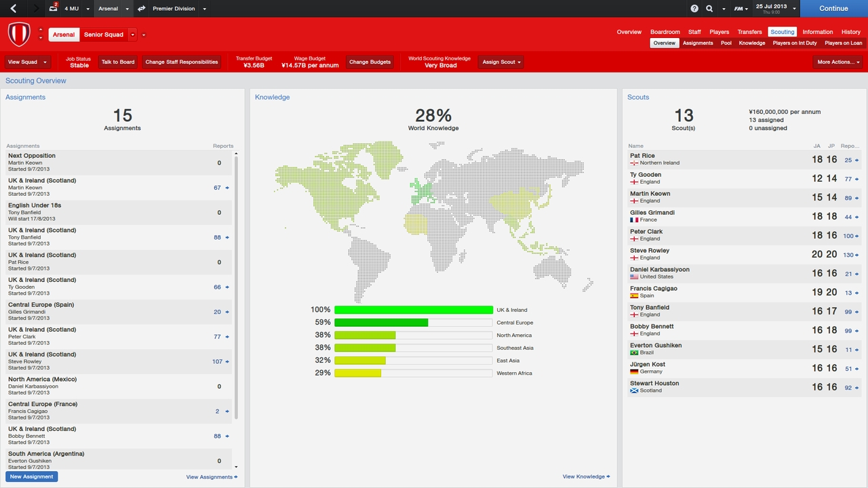The height and width of the screenshot is (488, 868).
Task: Click the world knowledge map
Action: coord(433,222)
